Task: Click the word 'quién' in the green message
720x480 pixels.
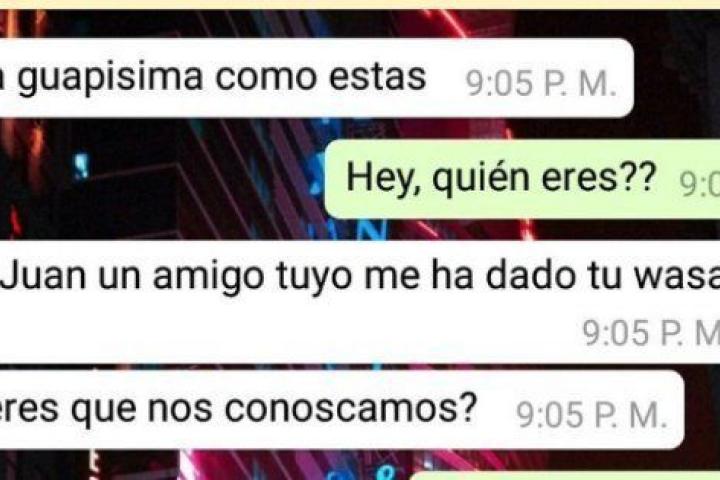Action: (480, 179)
